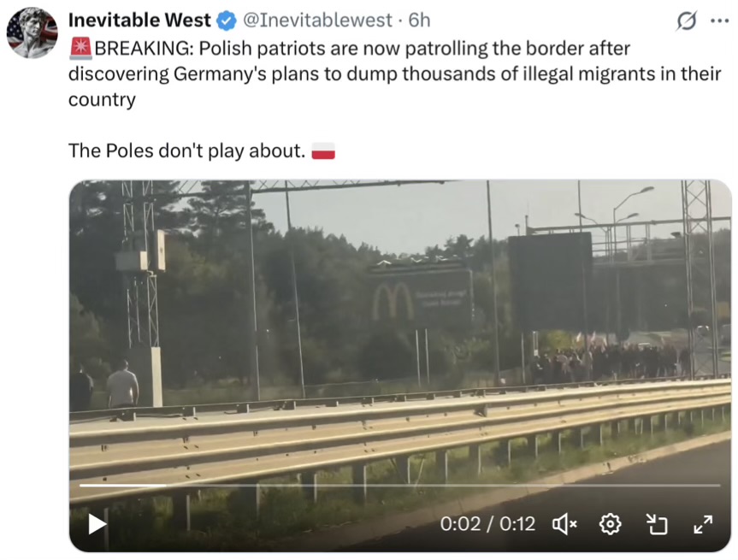Click the blue verified badge
The image size is (738, 560).
click(x=227, y=21)
